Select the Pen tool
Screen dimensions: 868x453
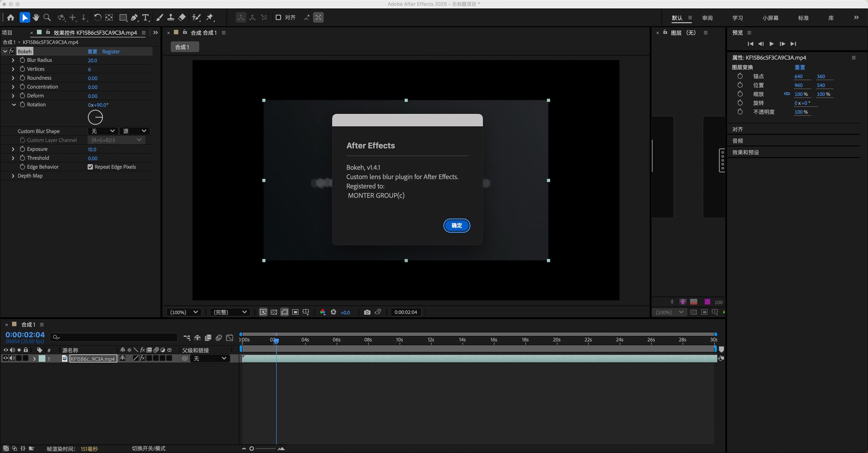(x=134, y=18)
